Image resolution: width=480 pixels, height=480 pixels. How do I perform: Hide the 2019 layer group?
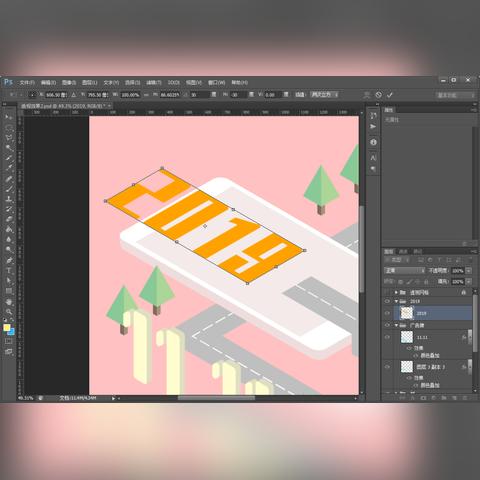click(387, 301)
